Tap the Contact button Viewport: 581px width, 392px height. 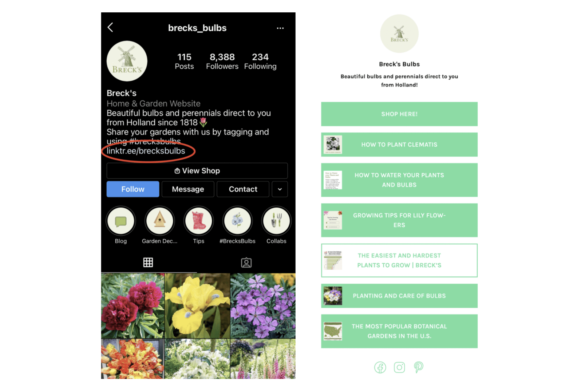pos(243,189)
